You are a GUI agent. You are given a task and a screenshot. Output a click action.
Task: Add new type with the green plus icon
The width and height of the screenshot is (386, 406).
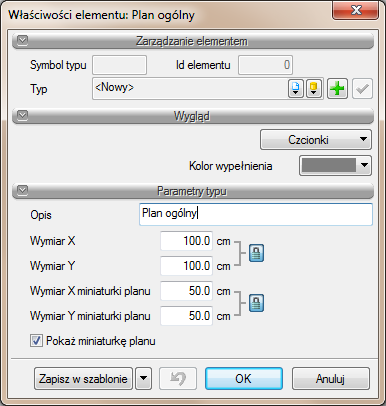coord(337,89)
